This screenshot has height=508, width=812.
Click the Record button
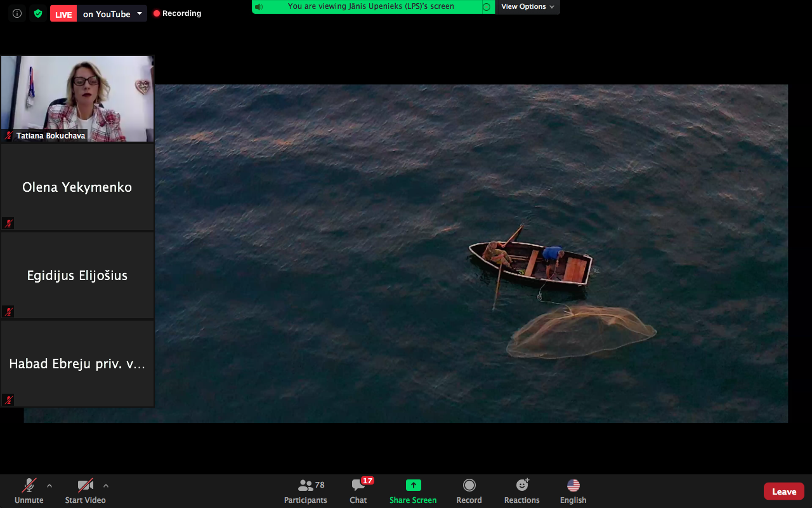pyautogui.click(x=469, y=491)
